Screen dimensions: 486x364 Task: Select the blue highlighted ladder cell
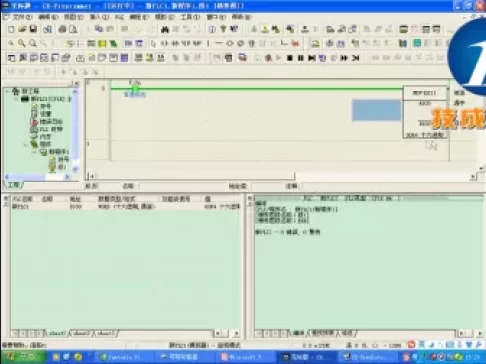pyautogui.click(x=377, y=110)
